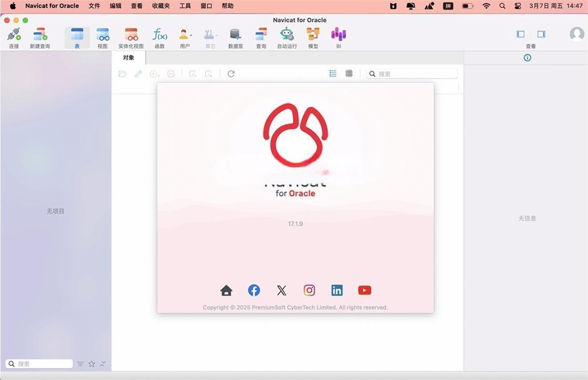Open the Edit (编辑) menu
This screenshot has height=380, width=588.
[x=116, y=6]
